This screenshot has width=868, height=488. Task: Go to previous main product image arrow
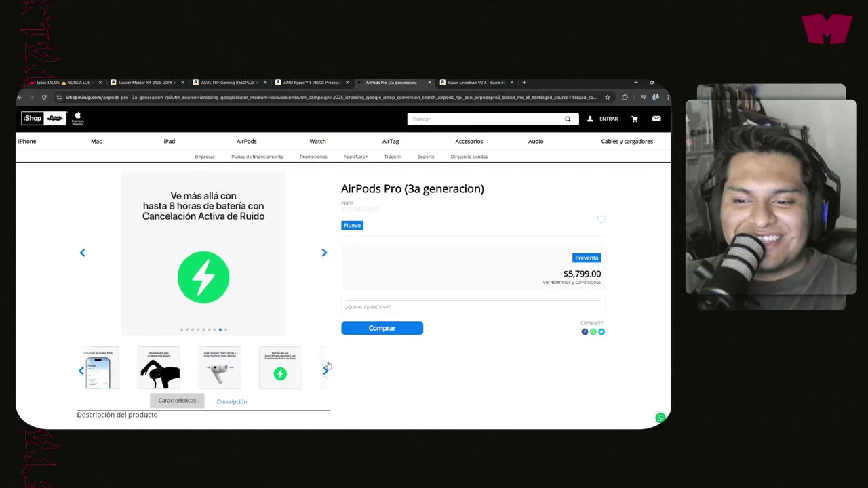coord(83,253)
